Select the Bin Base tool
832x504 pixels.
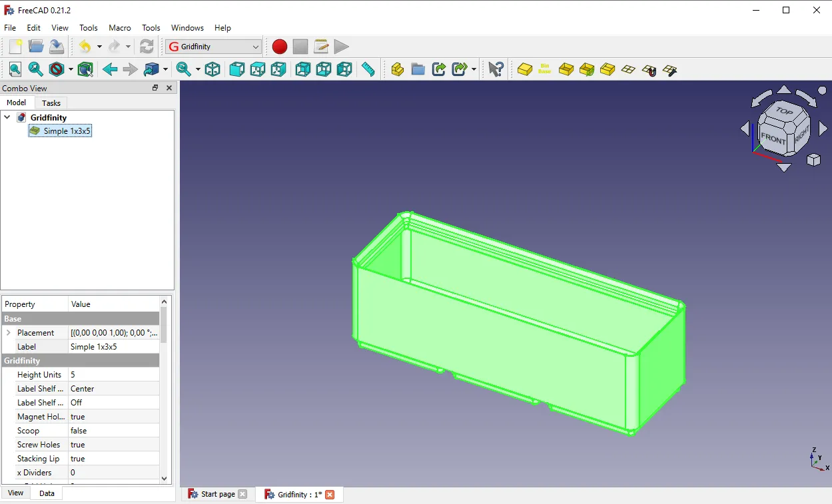pos(545,69)
